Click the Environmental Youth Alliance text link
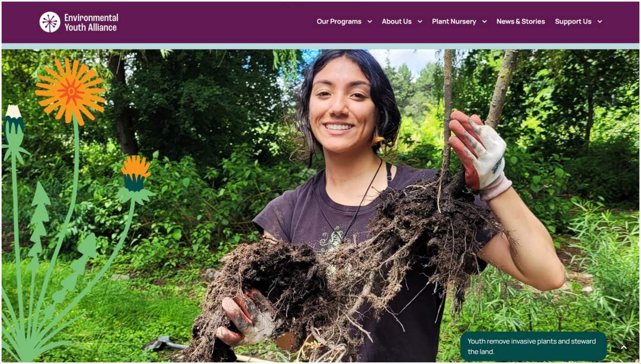 (x=91, y=22)
